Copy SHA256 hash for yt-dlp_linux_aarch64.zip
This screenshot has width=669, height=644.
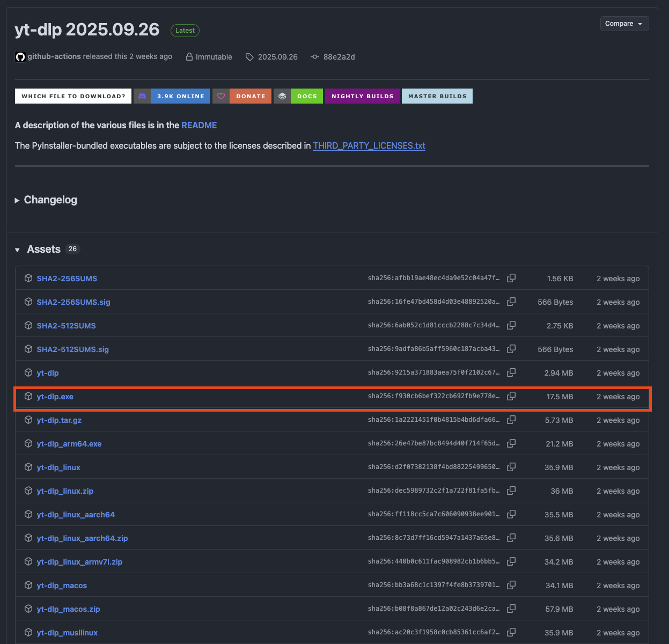pyautogui.click(x=511, y=538)
